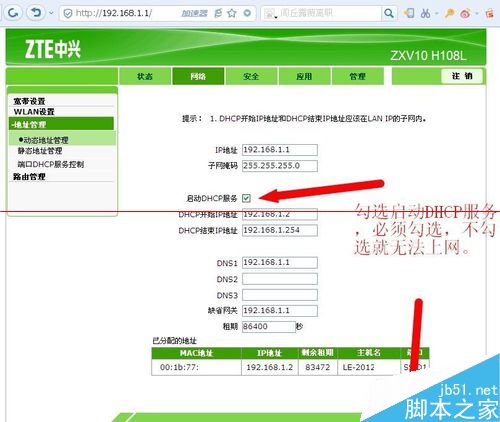The width and height of the screenshot is (500, 422).
Task: Click the 主机名 column header
Action: pyautogui.click(x=369, y=353)
